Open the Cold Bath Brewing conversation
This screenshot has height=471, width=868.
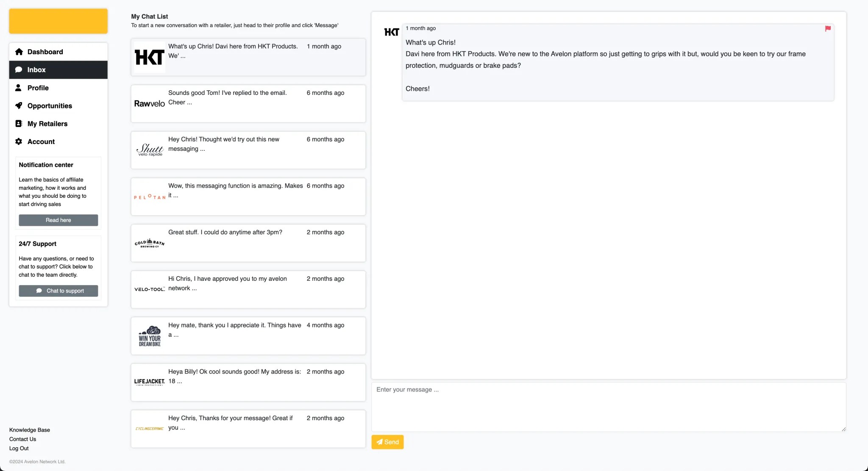pos(248,243)
